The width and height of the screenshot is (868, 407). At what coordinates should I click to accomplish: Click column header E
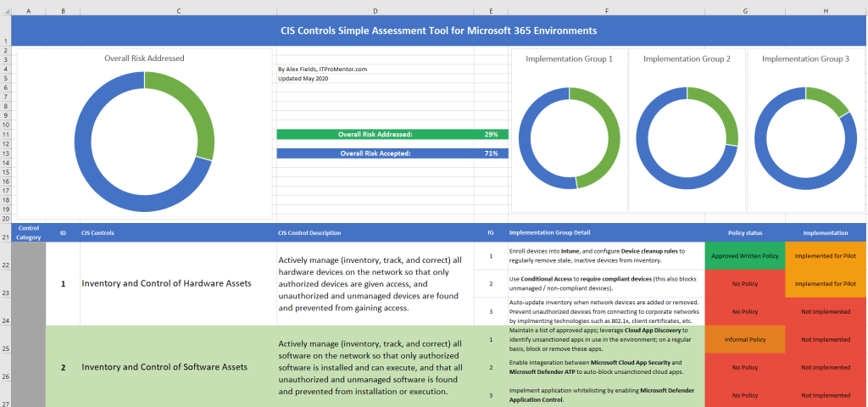tap(491, 11)
